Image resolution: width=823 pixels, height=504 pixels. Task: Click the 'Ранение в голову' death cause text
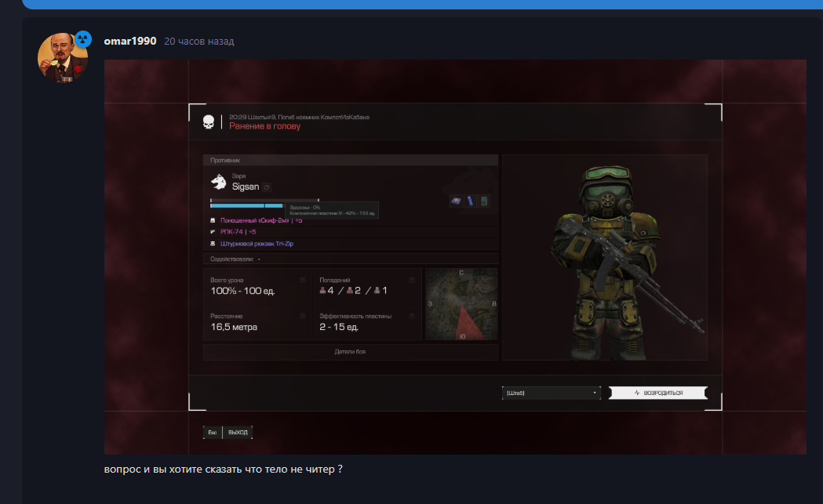point(264,126)
